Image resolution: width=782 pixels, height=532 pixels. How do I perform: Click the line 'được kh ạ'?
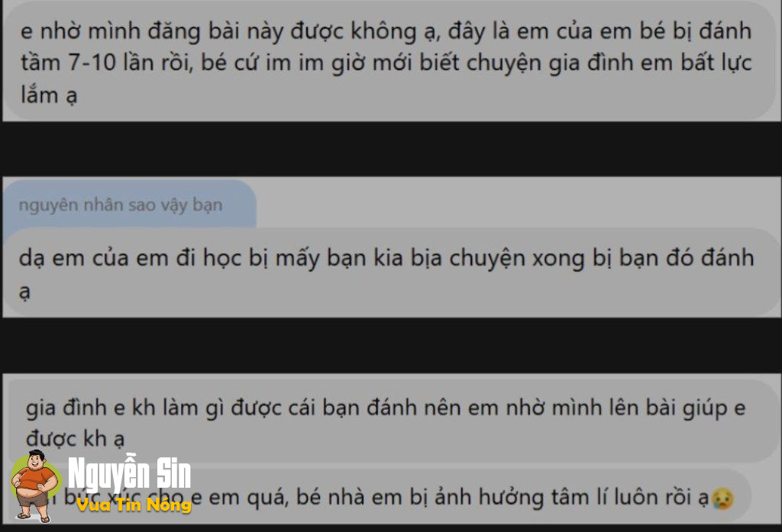pyautogui.click(x=75, y=439)
